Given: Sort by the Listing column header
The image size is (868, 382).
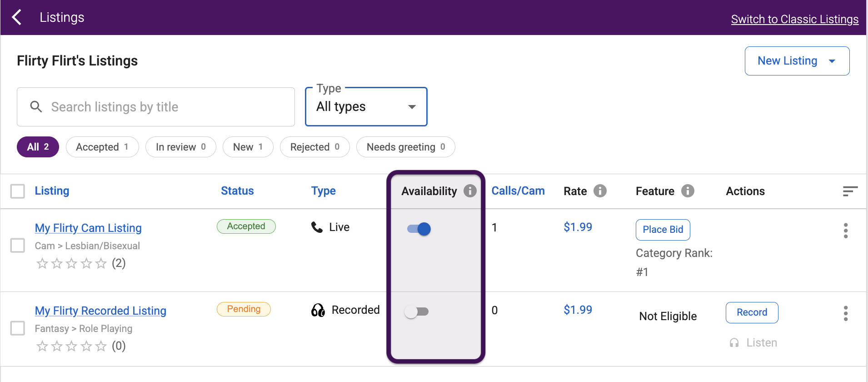Looking at the screenshot, I should [52, 191].
